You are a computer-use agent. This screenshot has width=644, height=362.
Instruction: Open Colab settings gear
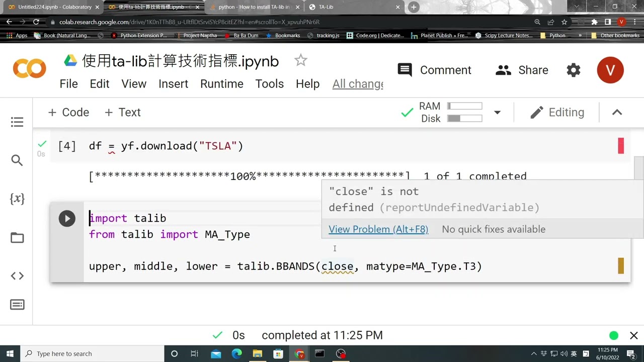click(x=574, y=70)
